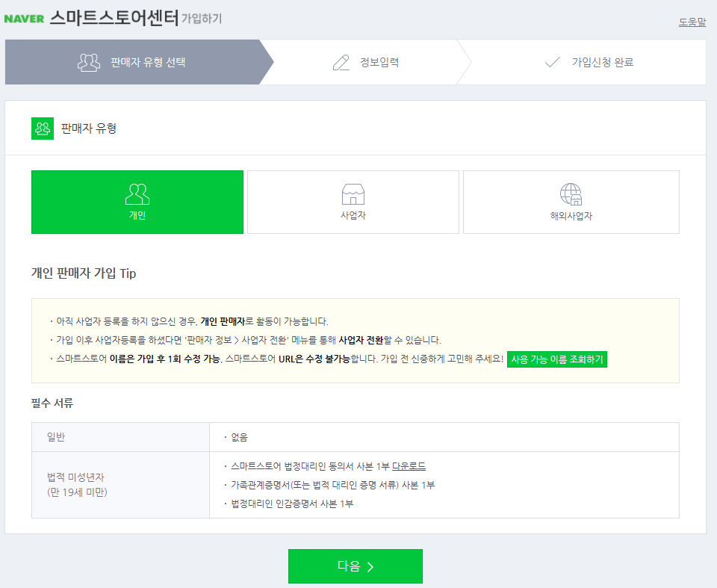
Task: Click the 필수 서류 heading
Action: [x=52, y=403]
